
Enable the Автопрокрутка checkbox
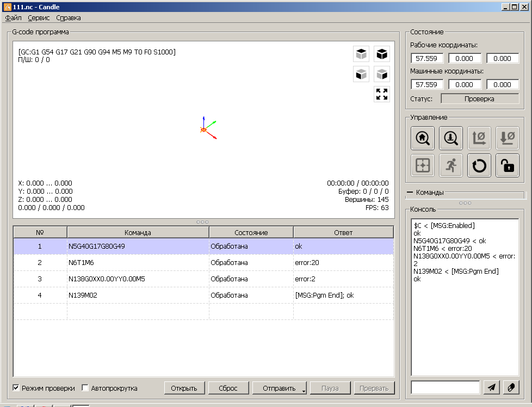click(x=85, y=387)
